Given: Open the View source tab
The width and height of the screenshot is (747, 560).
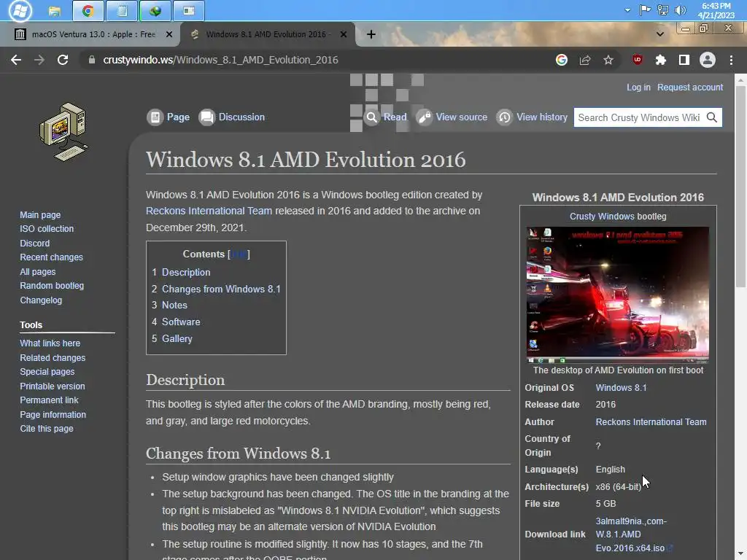Looking at the screenshot, I should pos(452,117).
